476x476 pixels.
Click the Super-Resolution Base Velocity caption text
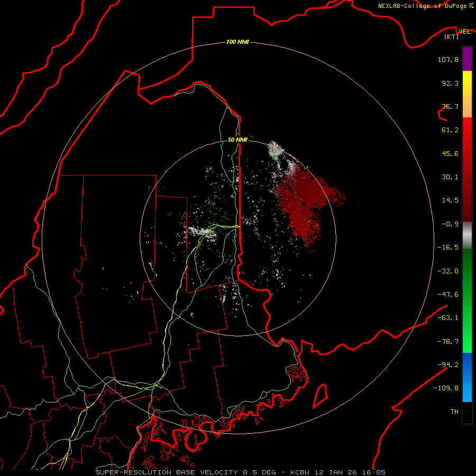(x=241, y=472)
